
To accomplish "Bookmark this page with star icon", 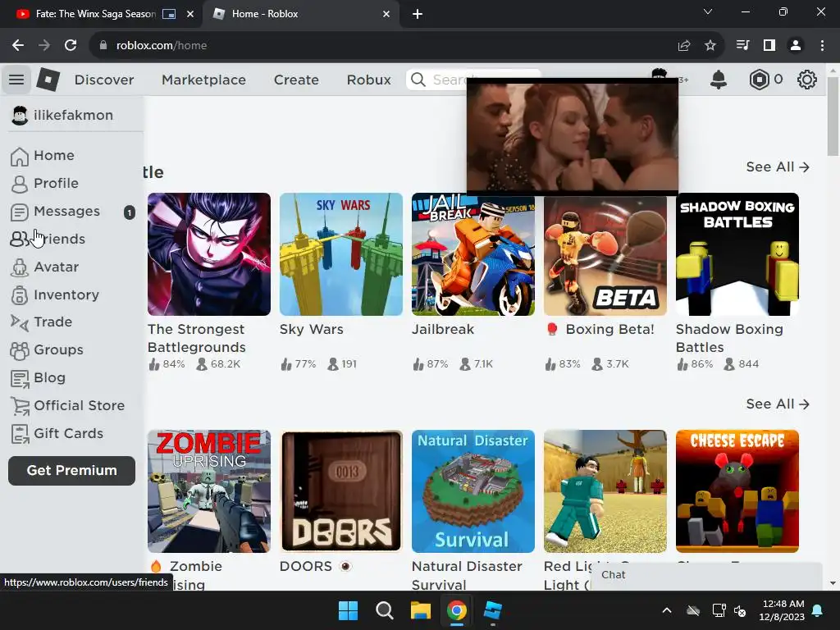I will (710, 46).
